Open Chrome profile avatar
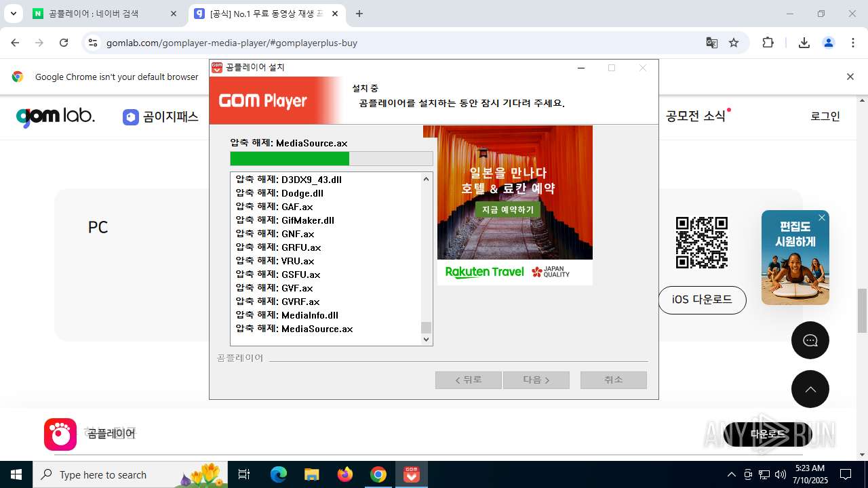This screenshot has height=488, width=868. pyautogui.click(x=829, y=43)
